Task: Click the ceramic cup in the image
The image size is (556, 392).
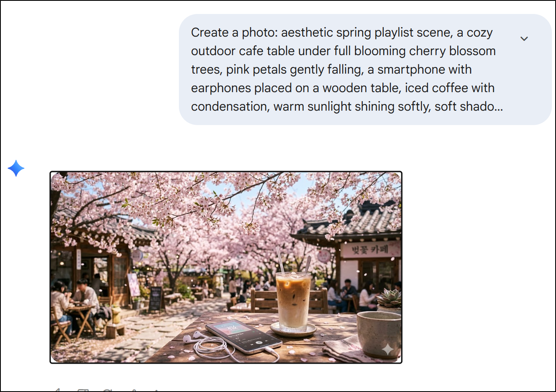Action: (x=378, y=332)
